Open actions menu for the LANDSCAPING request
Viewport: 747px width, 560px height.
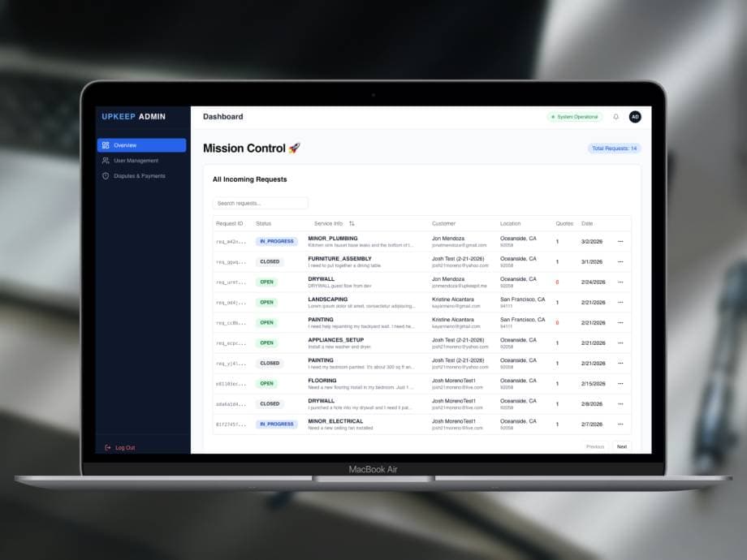pyautogui.click(x=620, y=302)
